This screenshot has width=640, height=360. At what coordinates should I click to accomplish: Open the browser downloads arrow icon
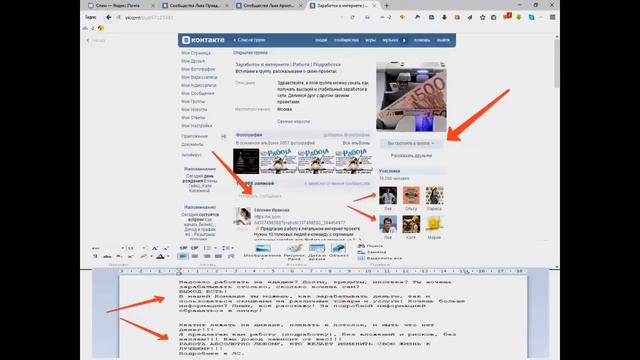444,17
